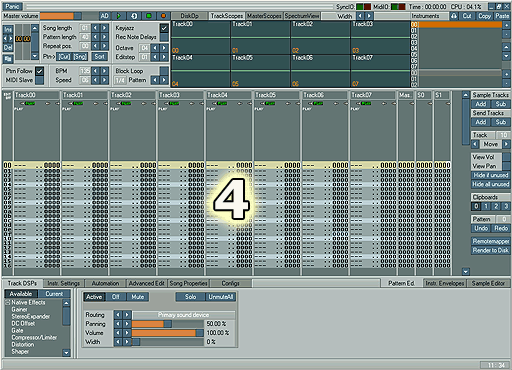Toggle the Ptrn Follow checkbox
This screenshot has height=370, width=512.
[x=39, y=71]
